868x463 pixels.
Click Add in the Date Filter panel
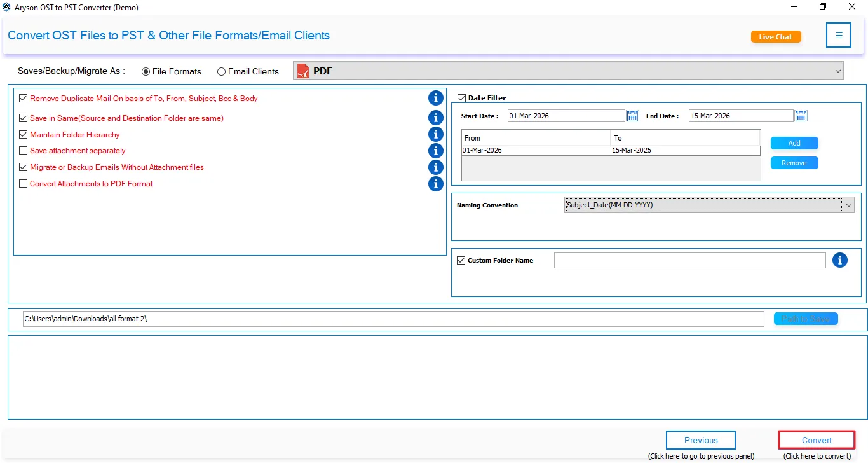coord(794,142)
